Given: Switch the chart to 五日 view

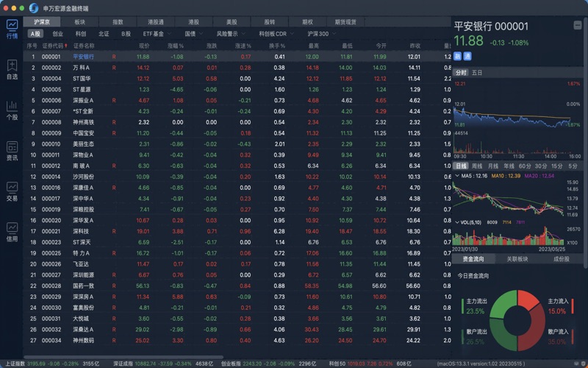Looking at the screenshot, I should click(x=478, y=73).
